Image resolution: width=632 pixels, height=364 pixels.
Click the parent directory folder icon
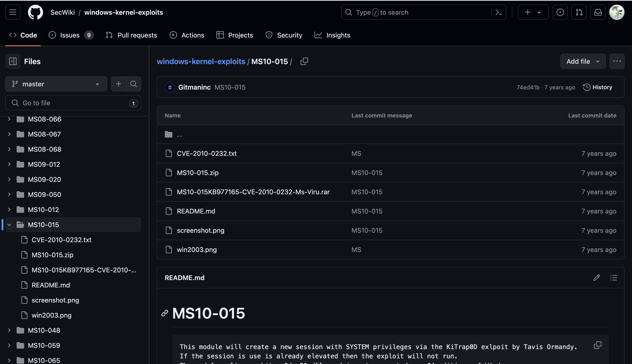click(169, 134)
